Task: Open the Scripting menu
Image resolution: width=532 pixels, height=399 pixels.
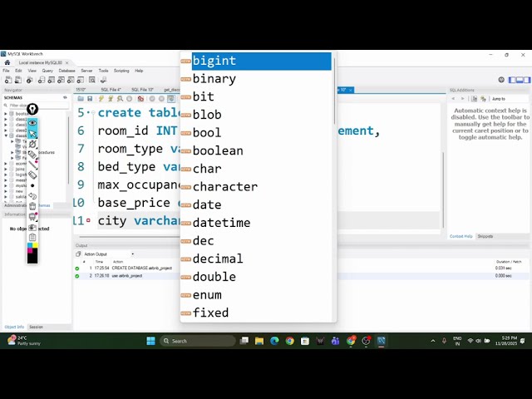Action: point(121,71)
